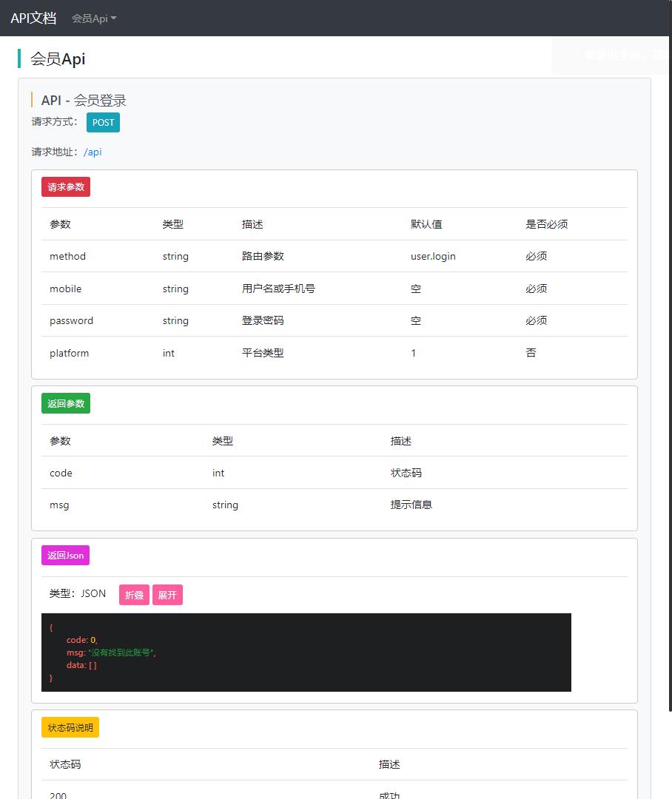Click the msg line in JSON block
672x799 pixels.
111,653
